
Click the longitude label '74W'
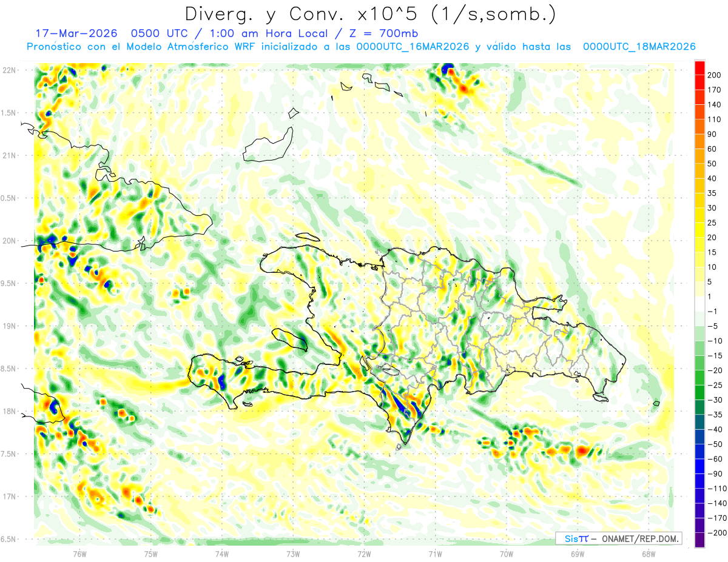221,554
